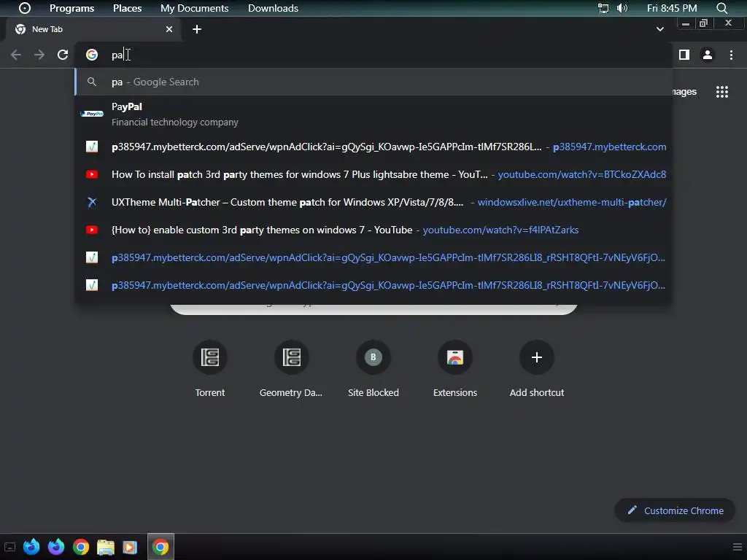Open the Geometry Da... shortcut

tap(291, 368)
